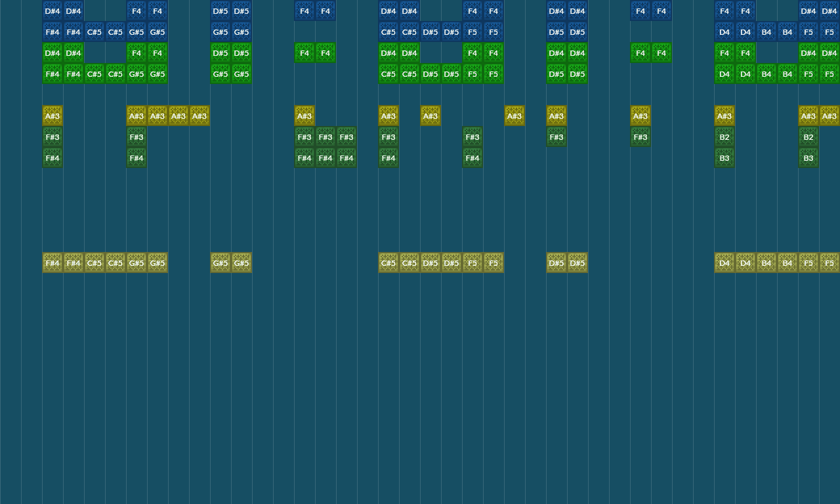The height and width of the screenshot is (504, 840).
Task: Click rightmost D#4 note in top blue row
Action: click(829, 11)
